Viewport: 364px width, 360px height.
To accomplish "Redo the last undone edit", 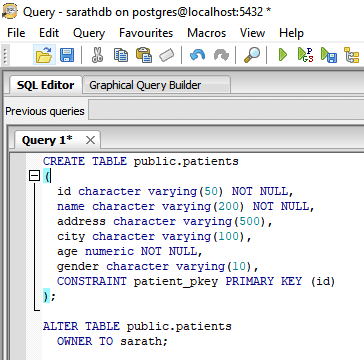I will (x=221, y=55).
